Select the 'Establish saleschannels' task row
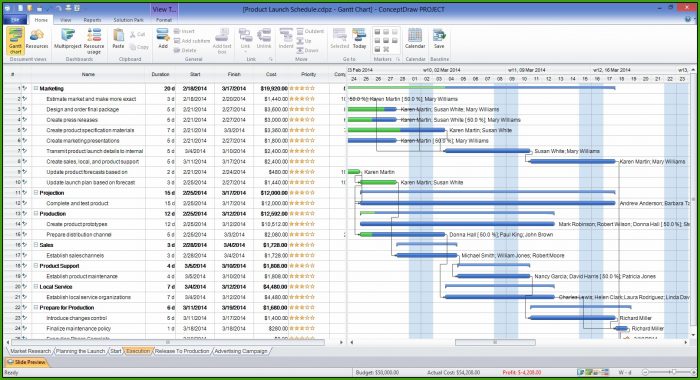The height and width of the screenshot is (380, 700). (174, 255)
